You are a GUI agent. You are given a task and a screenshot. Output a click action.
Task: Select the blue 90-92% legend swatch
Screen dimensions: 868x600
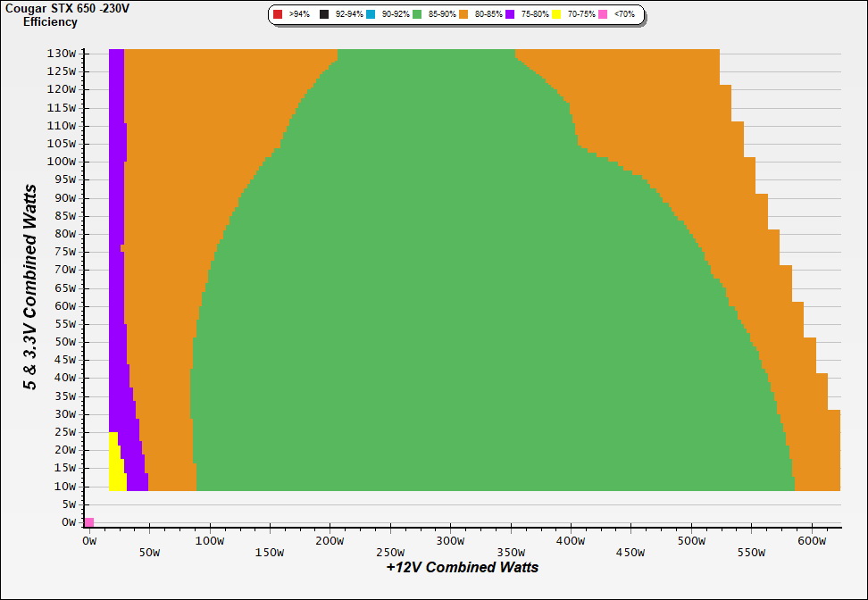(x=371, y=15)
